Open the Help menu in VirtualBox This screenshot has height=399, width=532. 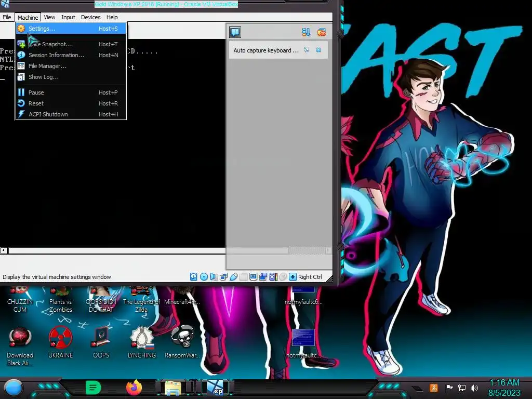pyautogui.click(x=112, y=17)
